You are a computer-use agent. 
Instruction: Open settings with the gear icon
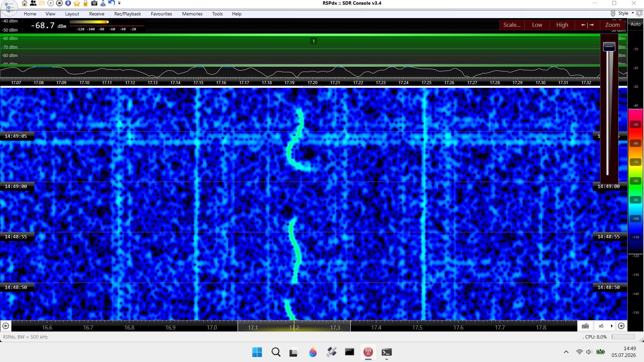639,13
